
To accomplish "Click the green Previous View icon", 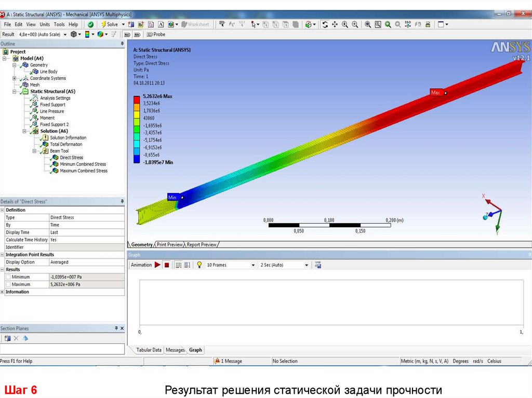I will coord(388,24).
